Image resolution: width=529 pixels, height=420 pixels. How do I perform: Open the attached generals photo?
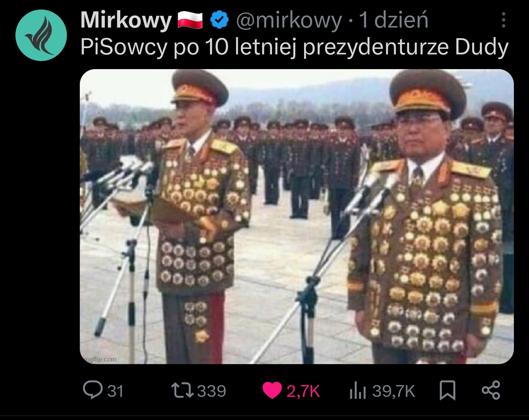click(x=297, y=216)
